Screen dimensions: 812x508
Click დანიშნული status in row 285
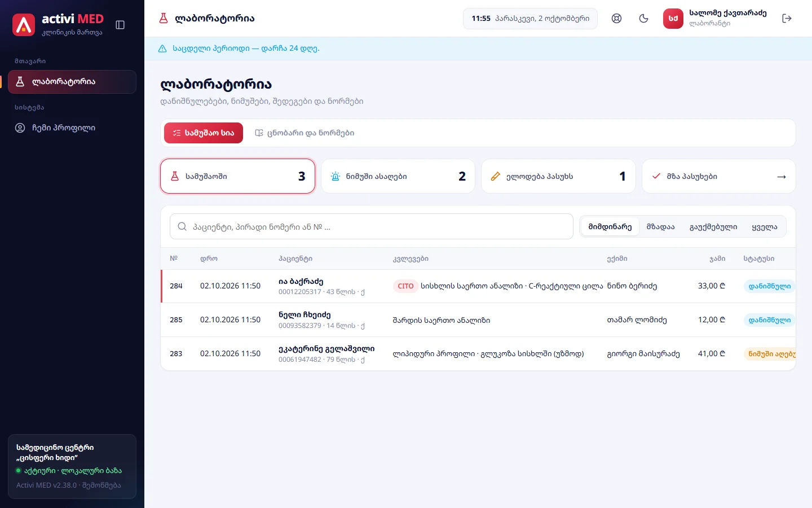(x=770, y=320)
